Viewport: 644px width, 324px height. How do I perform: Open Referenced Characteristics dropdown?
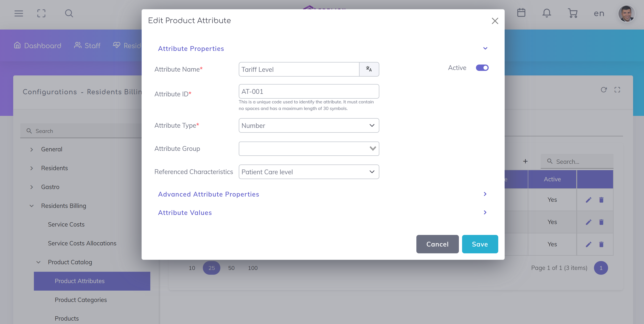(x=309, y=172)
